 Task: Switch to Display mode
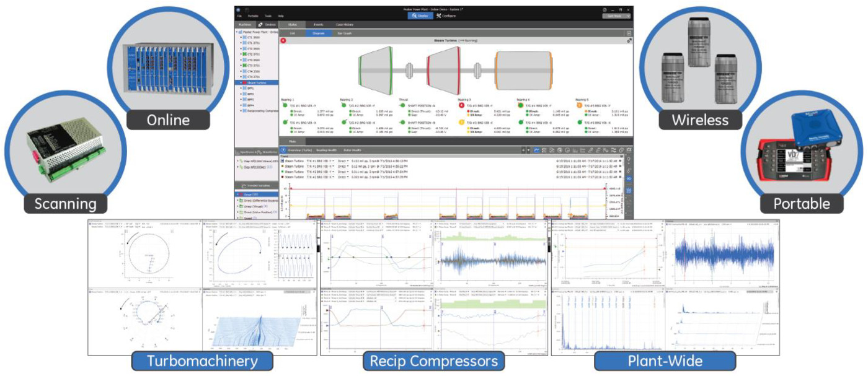coord(420,15)
